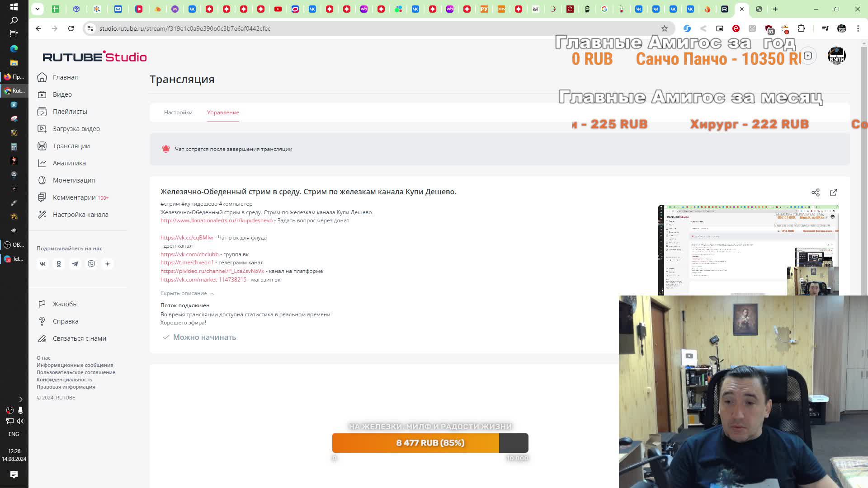Image resolution: width=868 pixels, height=488 pixels.
Task: Bookmark this page with star icon
Action: tap(664, 28)
